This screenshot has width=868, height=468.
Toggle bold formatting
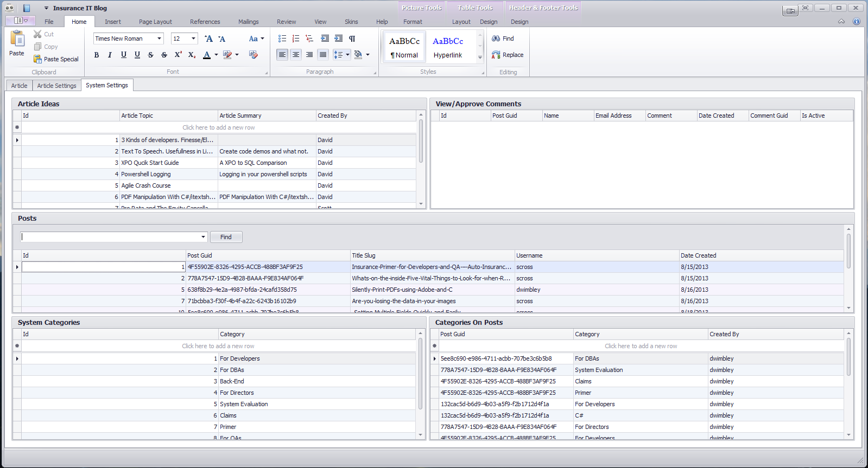pyautogui.click(x=97, y=55)
